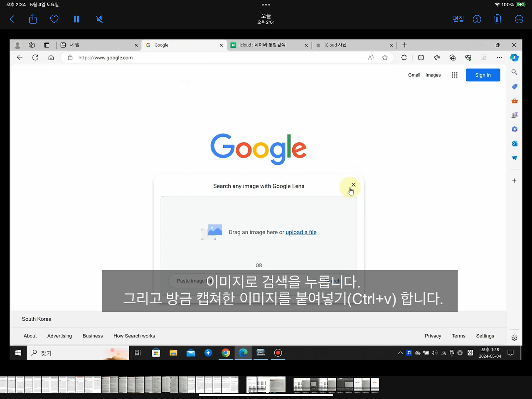Viewport: 532px width, 399px height.
Task: Open the sidebar Outlook icon
Action: click(x=515, y=144)
